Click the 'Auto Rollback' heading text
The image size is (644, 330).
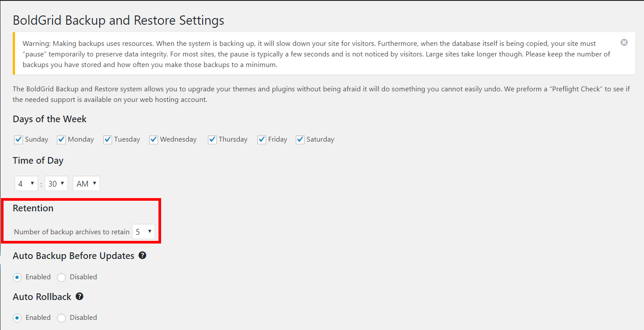click(42, 297)
